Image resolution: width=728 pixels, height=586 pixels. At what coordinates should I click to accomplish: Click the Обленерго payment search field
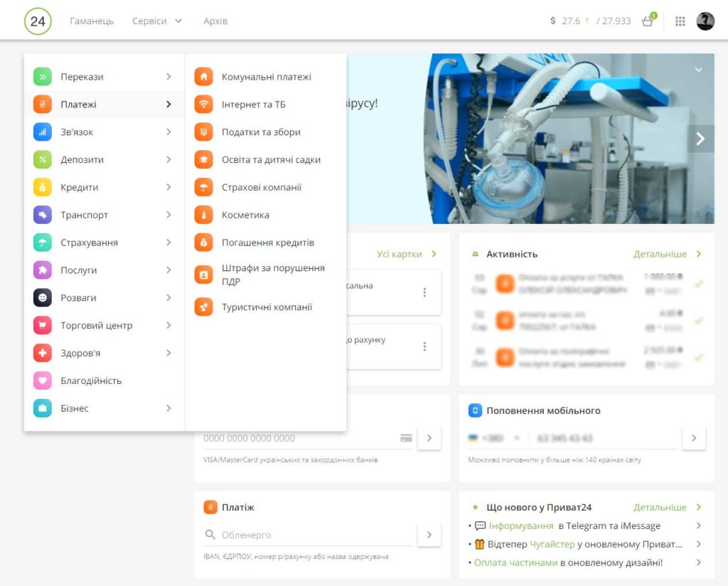pyautogui.click(x=309, y=535)
